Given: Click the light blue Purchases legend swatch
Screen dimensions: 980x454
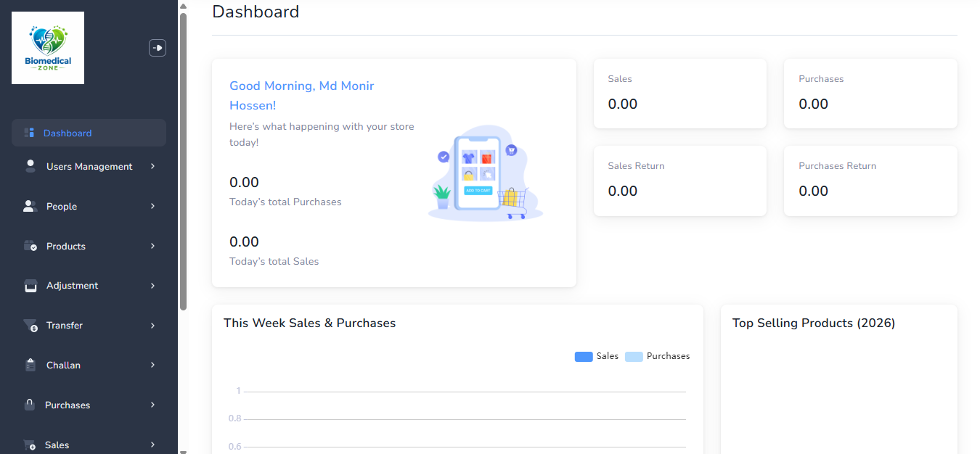Looking at the screenshot, I should pyautogui.click(x=634, y=357).
